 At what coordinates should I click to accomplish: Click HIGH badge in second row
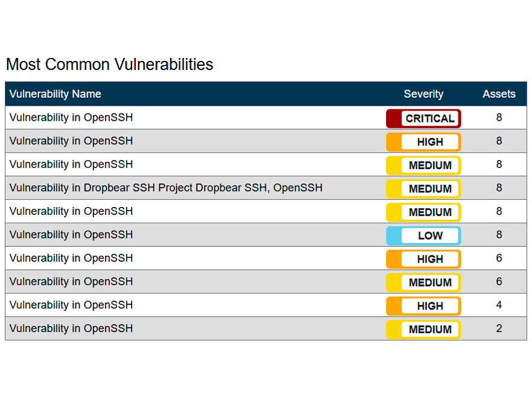(423, 142)
